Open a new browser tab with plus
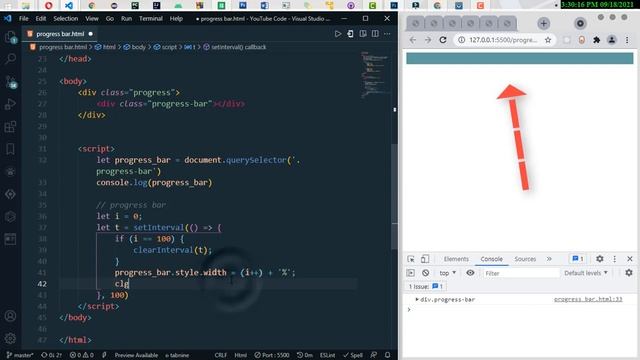Image resolution: width=640 pixels, height=360 pixels. (x=543, y=24)
